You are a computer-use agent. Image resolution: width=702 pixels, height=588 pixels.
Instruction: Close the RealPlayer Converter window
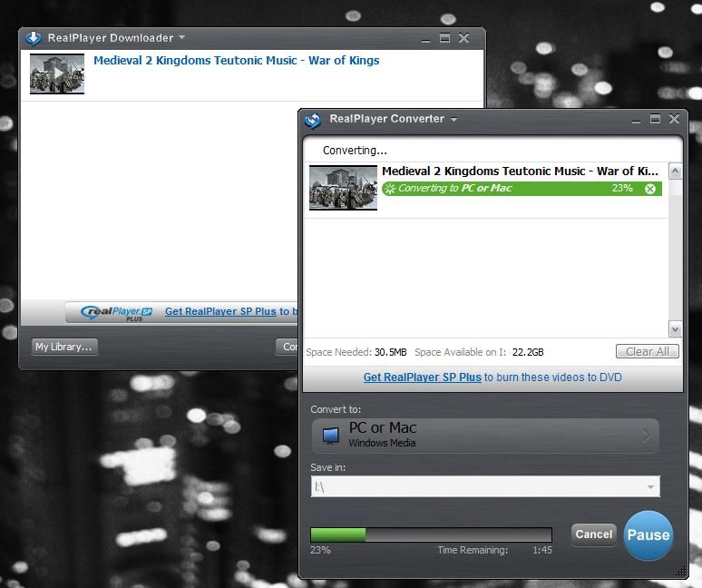674,119
